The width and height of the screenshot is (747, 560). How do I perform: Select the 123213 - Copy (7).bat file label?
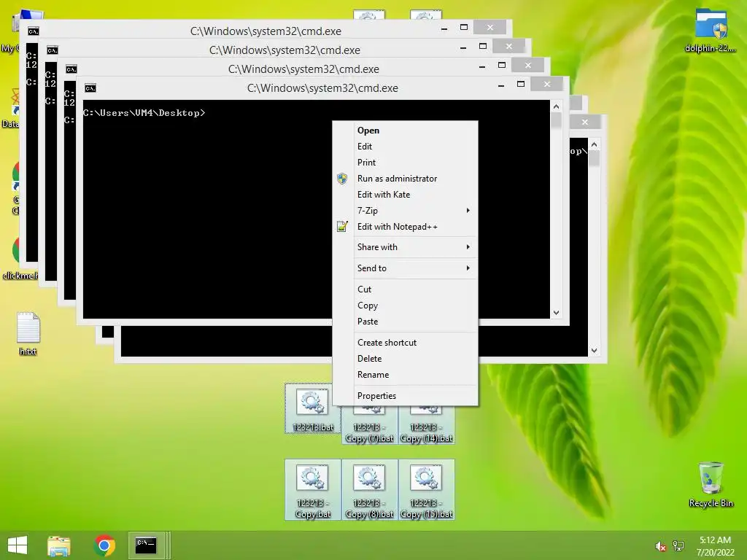370,433
